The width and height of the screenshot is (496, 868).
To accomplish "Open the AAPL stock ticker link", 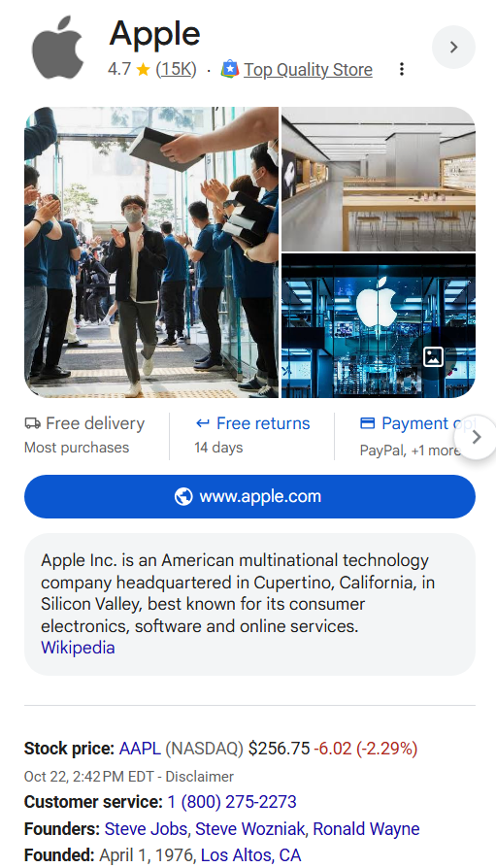I will pyautogui.click(x=140, y=749).
